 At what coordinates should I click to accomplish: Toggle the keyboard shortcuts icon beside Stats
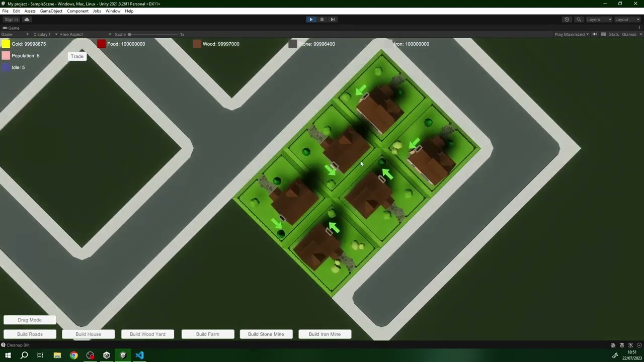(x=603, y=34)
